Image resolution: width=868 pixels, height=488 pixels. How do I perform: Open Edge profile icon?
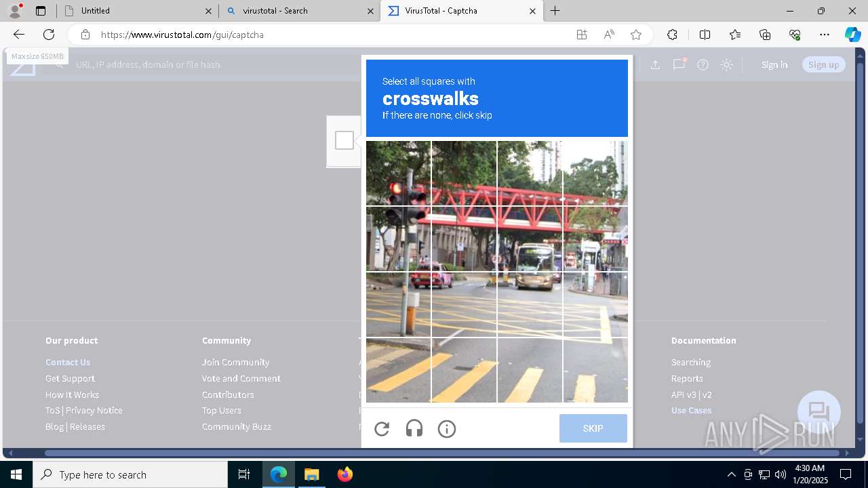coord(15,10)
